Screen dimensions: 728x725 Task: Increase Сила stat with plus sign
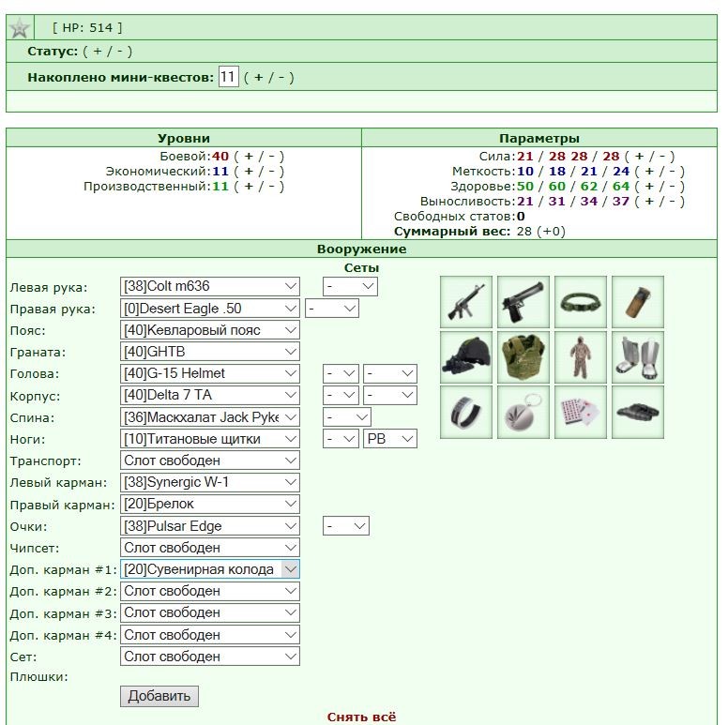point(640,157)
